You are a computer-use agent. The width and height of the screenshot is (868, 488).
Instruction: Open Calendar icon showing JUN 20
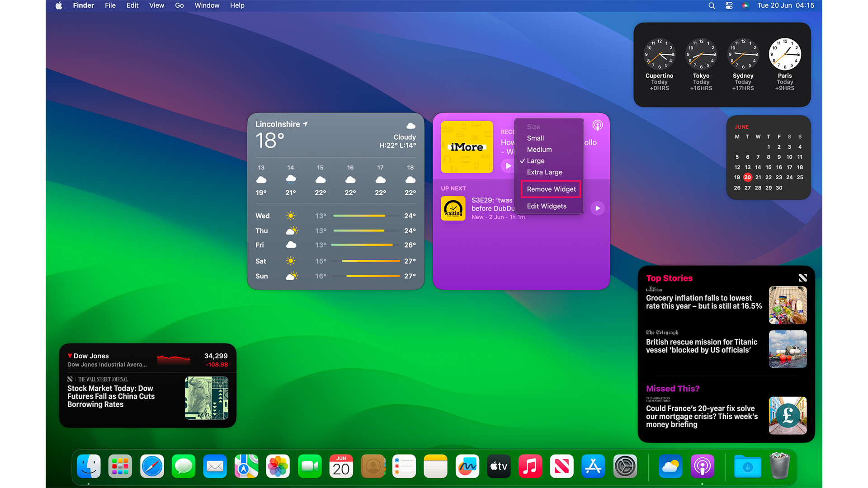tap(341, 466)
